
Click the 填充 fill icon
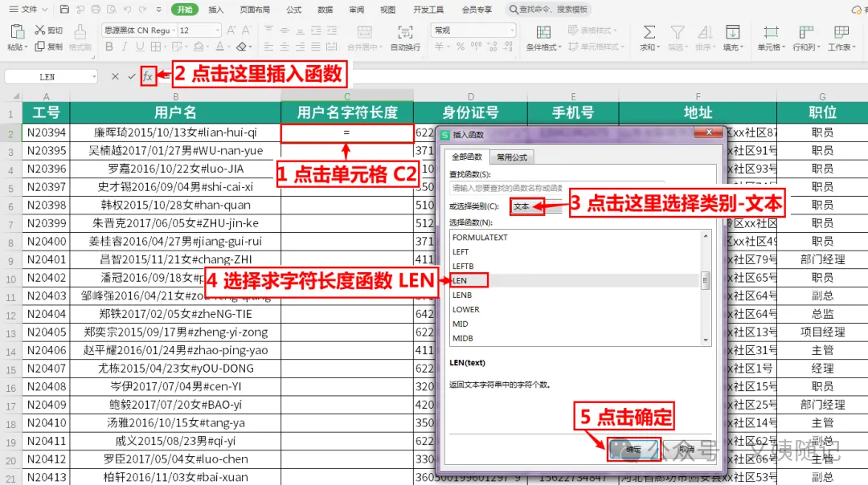click(x=732, y=32)
